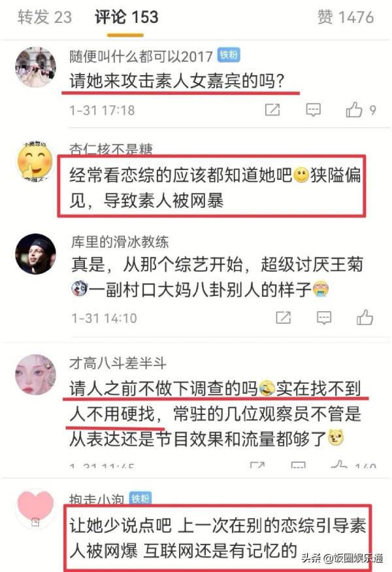View 杏仁核不是糖 smiley emoji avatar
This screenshot has width=392, height=572.
coord(35,161)
